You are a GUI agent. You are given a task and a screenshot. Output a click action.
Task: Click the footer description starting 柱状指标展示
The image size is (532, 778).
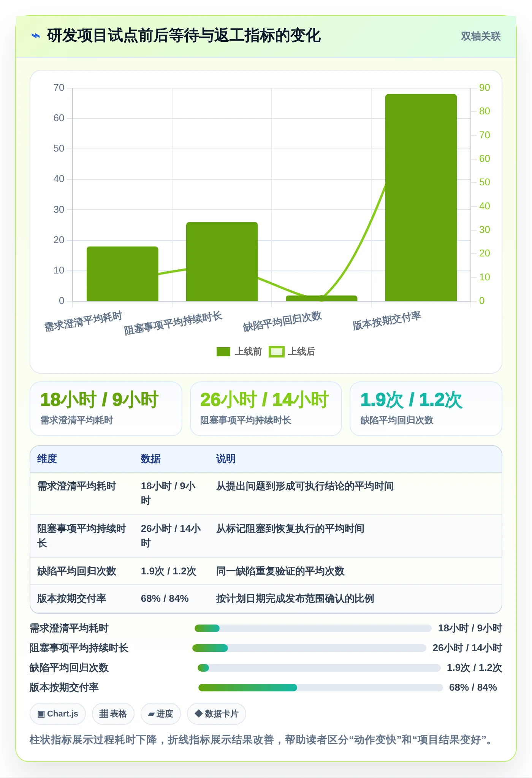click(x=262, y=740)
